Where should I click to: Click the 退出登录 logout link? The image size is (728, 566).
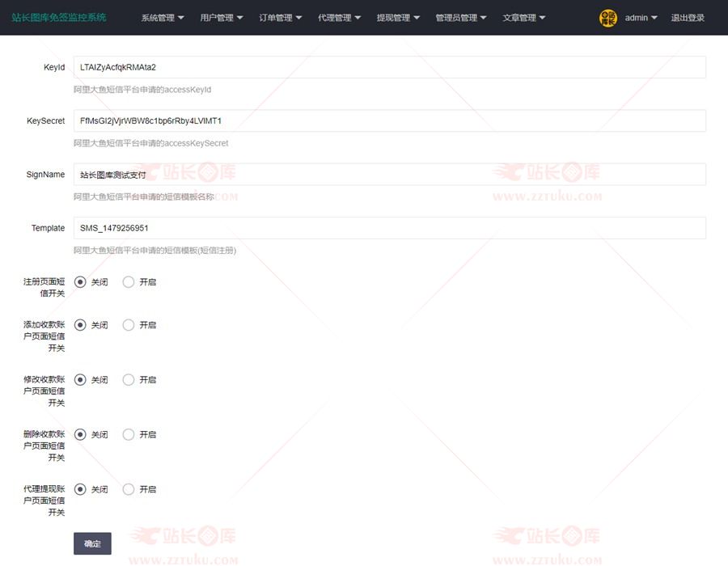tap(688, 18)
